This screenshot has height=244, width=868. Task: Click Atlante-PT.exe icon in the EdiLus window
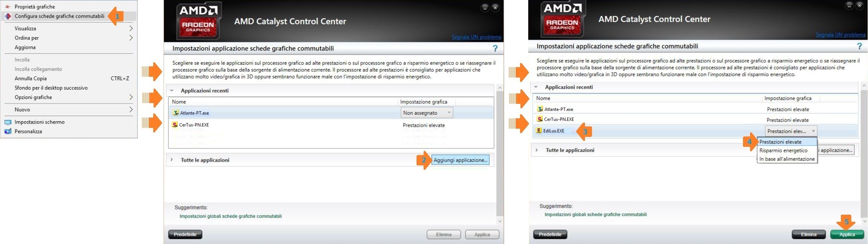[x=540, y=109]
